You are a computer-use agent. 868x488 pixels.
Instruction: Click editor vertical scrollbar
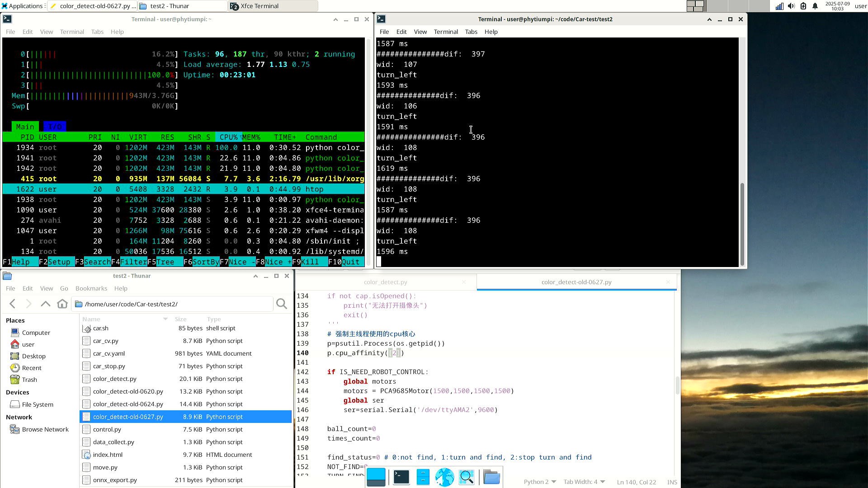[x=677, y=385]
